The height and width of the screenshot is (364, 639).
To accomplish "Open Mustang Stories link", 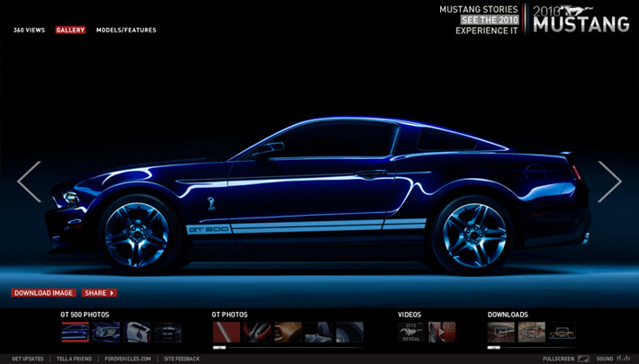I will pyautogui.click(x=479, y=9).
